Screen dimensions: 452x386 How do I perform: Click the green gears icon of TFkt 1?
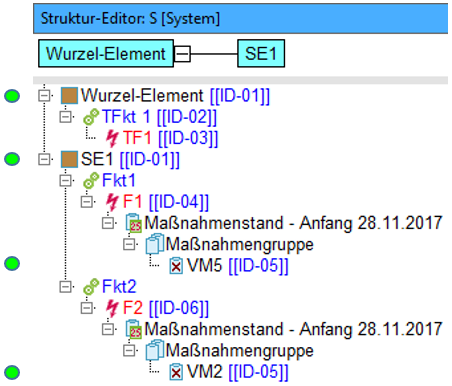pyautogui.click(x=91, y=117)
